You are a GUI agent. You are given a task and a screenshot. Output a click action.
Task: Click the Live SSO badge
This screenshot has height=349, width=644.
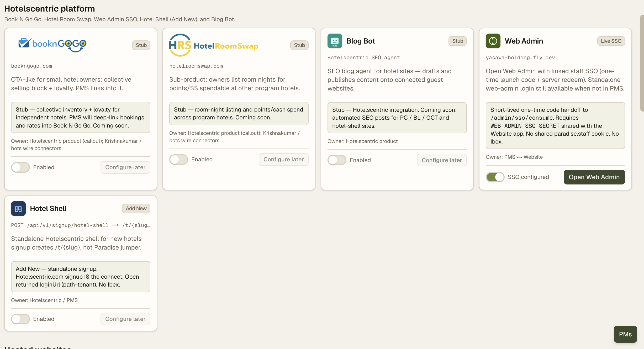coord(611,41)
